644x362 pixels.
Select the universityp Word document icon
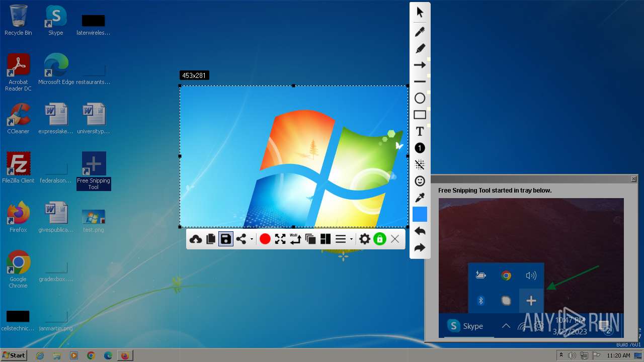[x=94, y=119]
